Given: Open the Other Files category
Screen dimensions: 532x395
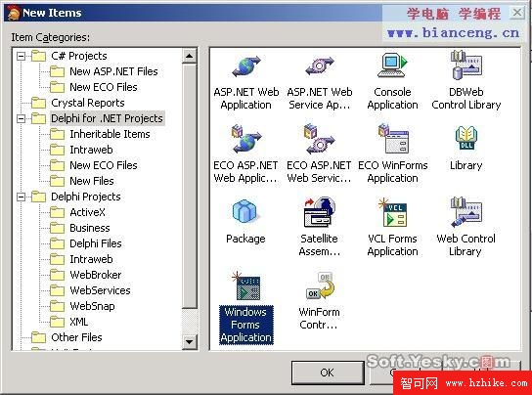Looking at the screenshot, I should pyautogui.click(x=76, y=337).
